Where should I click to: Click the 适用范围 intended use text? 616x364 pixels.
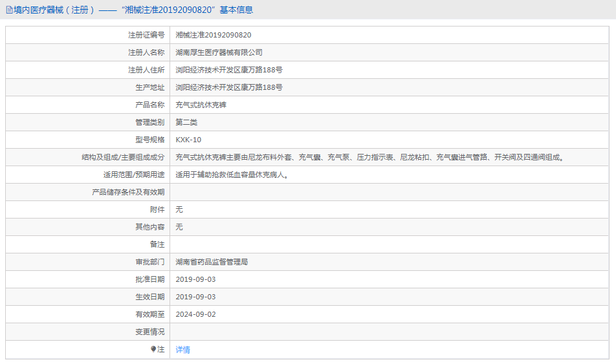click(x=232, y=175)
